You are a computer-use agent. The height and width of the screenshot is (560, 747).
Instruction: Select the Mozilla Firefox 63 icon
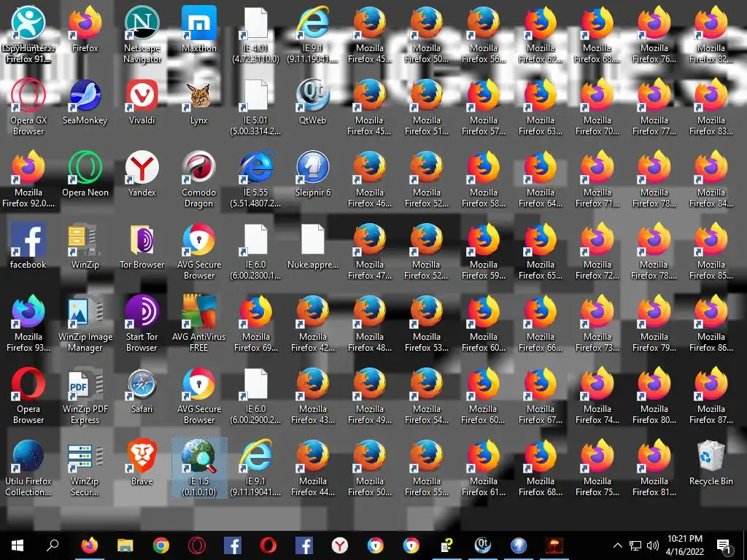click(x=541, y=107)
